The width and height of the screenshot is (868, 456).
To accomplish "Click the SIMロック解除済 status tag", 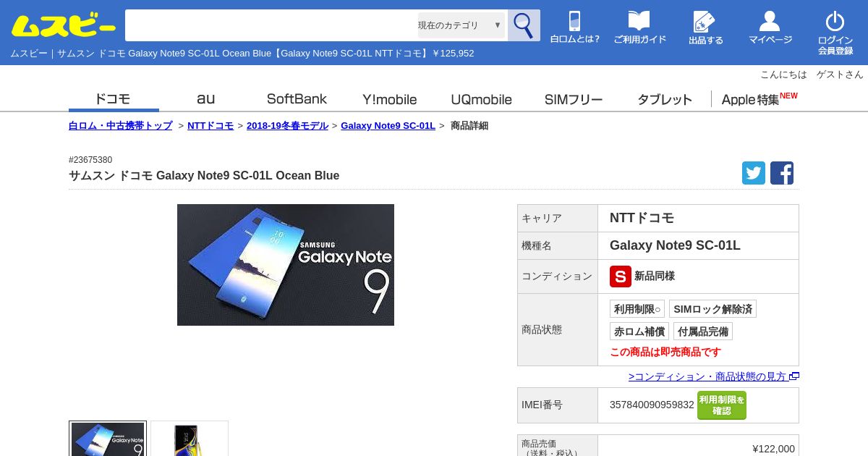I will point(712,309).
